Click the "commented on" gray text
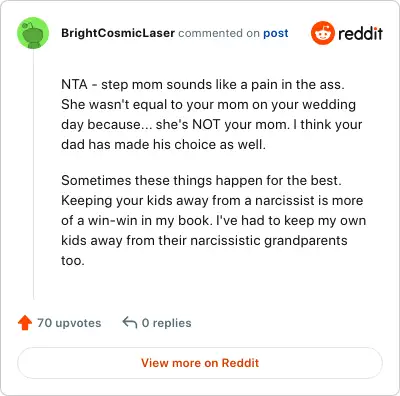The height and width of the screenshot is (396, 400). (219, 33)
